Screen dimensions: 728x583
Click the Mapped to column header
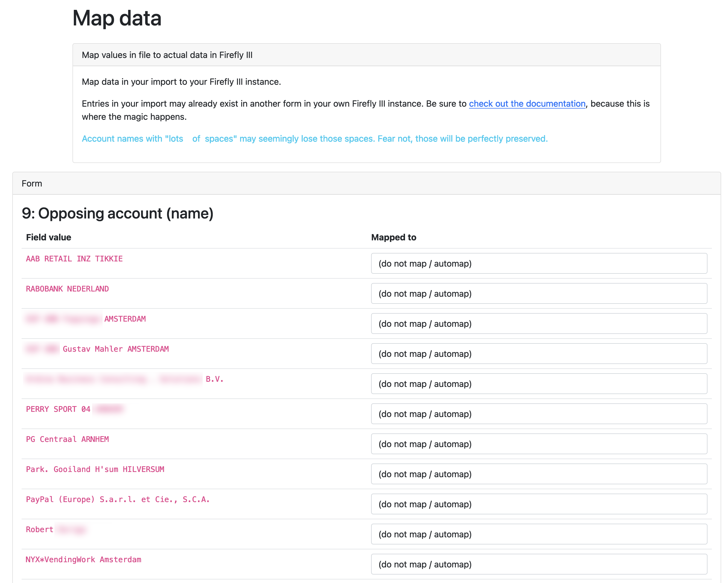tap(394, 237)
